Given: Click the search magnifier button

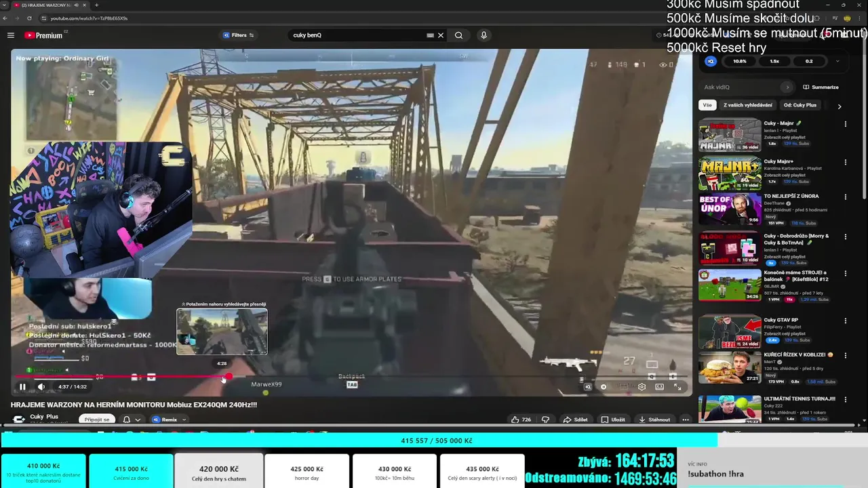Looking at the screenshot, I should click(459, 35).
